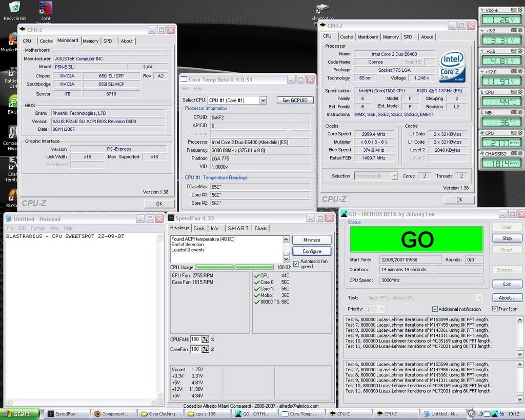The width and height of the screenshot is (525, 420).
Task: Open the Processor #1 Selection dropdown in CPU-Z
Action: (395, 176)
